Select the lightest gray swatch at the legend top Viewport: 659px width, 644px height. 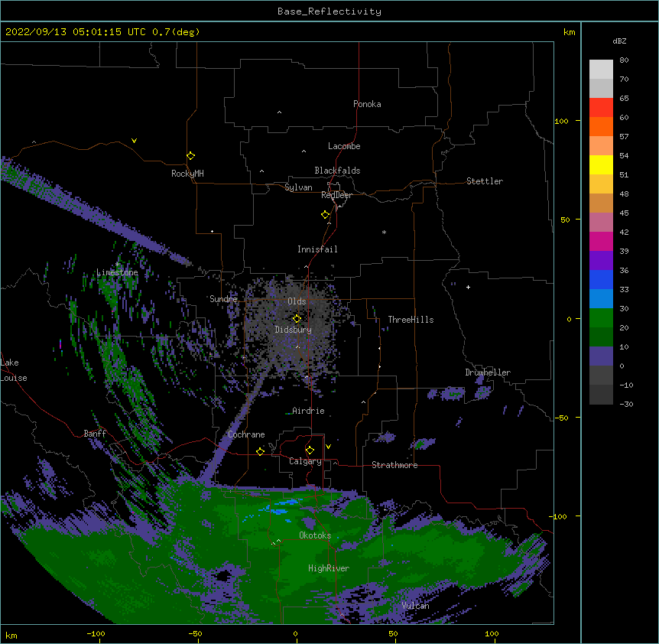point(601,70)
